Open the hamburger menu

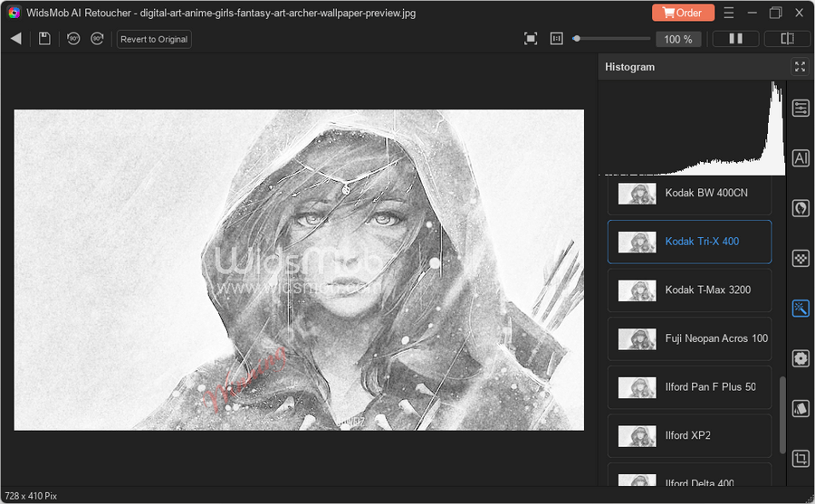coord(729,13)
